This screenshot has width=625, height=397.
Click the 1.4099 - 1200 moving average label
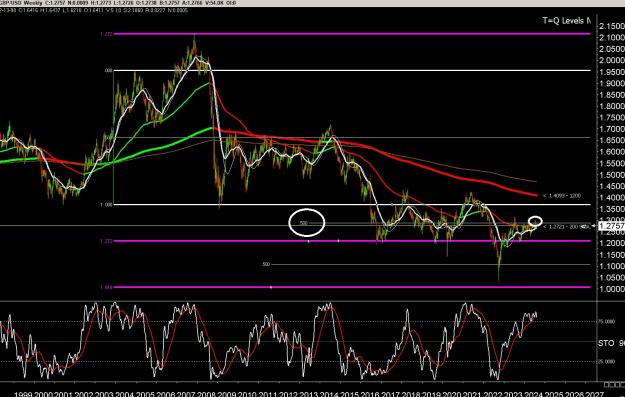(562, 196)
